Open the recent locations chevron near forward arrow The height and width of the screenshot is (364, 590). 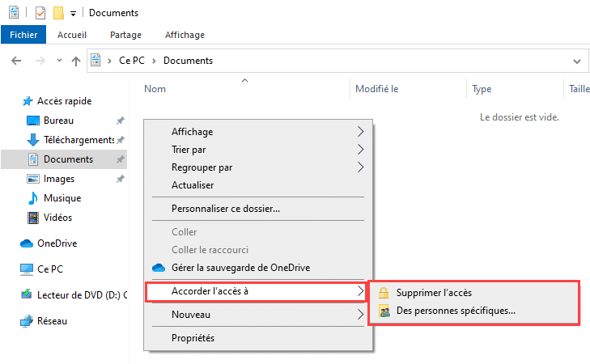coord(59,60)
